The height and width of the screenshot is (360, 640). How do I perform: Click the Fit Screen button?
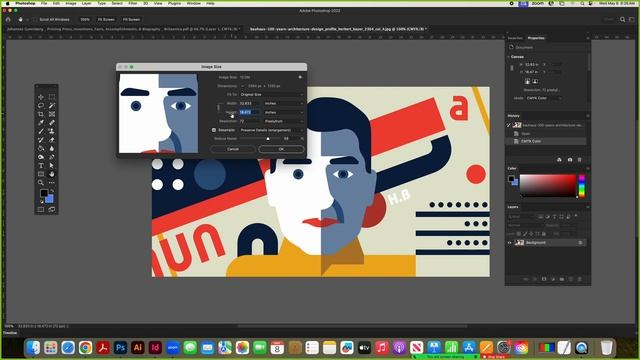click(106, 19)
